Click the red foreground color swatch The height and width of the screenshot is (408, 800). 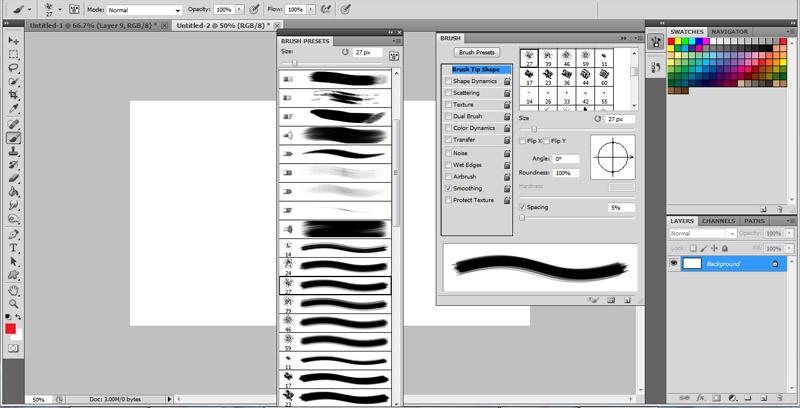11,329
